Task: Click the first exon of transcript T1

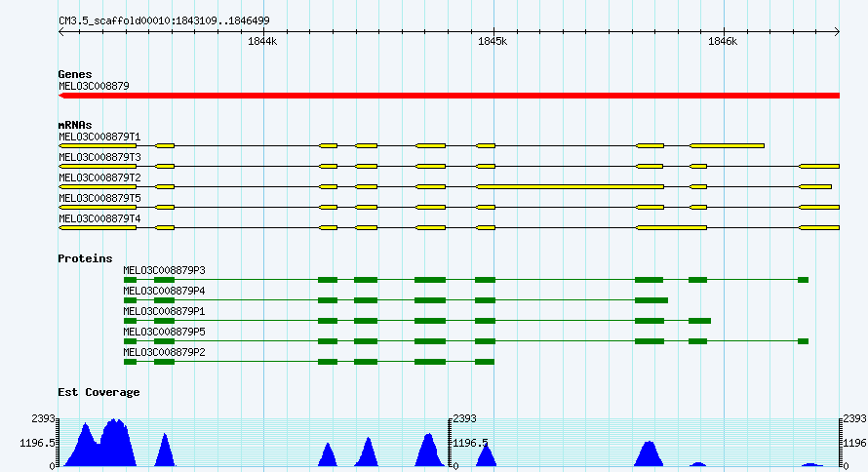Action: click(x=98, y=146)
